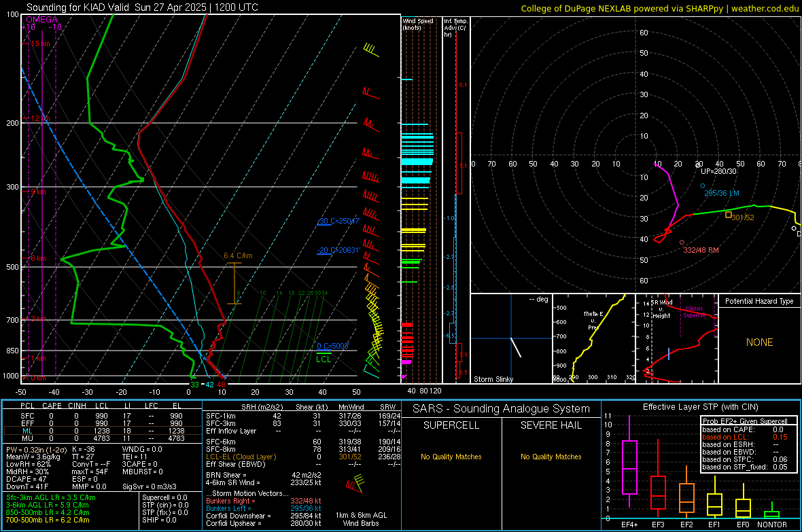Viewport: 802px width, 532px height.
Task: Click the 6.4 C/km lapse rate label
Action: coord(238,255)
